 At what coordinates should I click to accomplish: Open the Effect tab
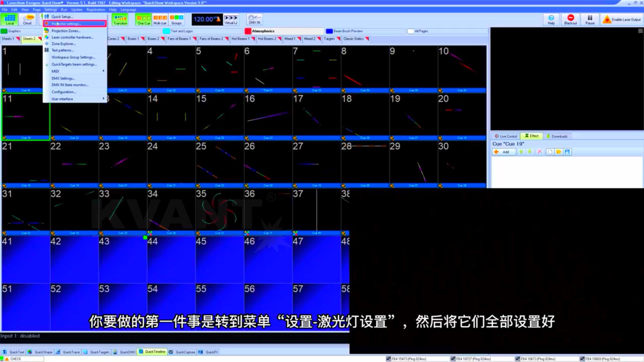(532, 136)
